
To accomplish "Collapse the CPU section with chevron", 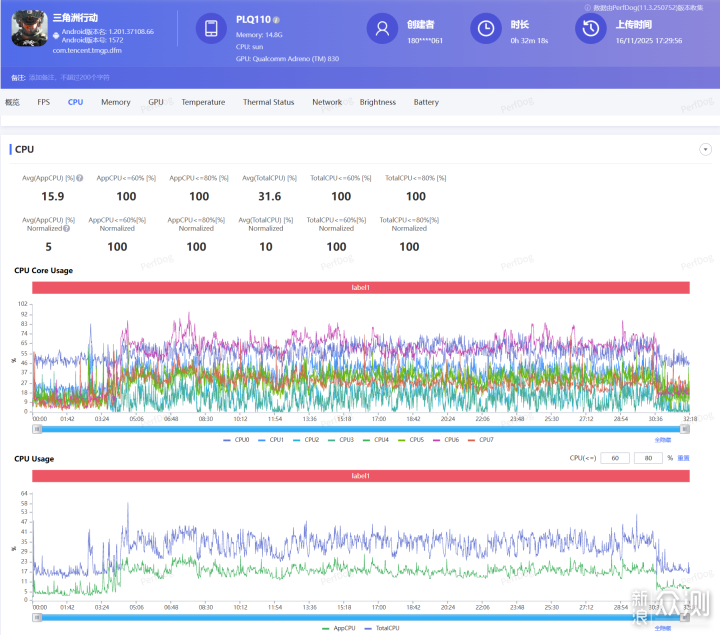I will (705, 149).
